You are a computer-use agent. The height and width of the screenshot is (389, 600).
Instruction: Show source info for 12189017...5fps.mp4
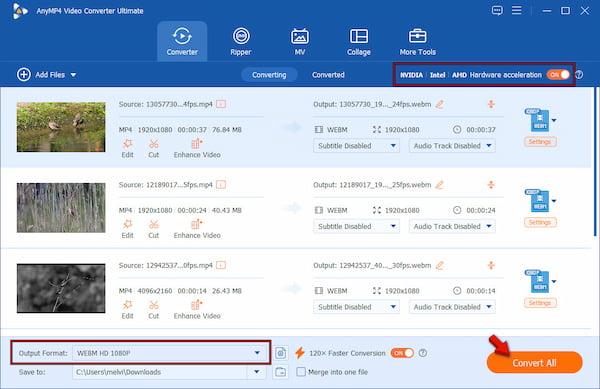(221, 185)
